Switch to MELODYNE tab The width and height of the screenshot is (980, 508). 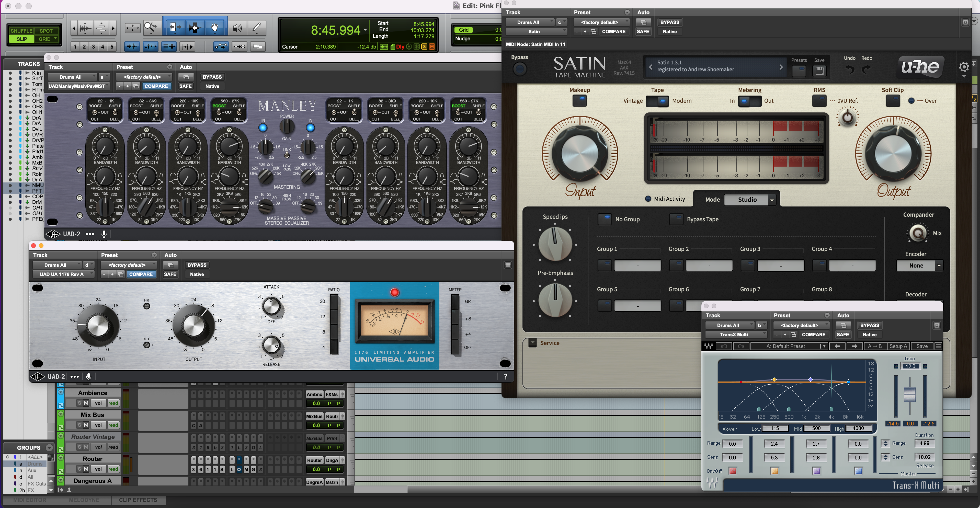84,500
